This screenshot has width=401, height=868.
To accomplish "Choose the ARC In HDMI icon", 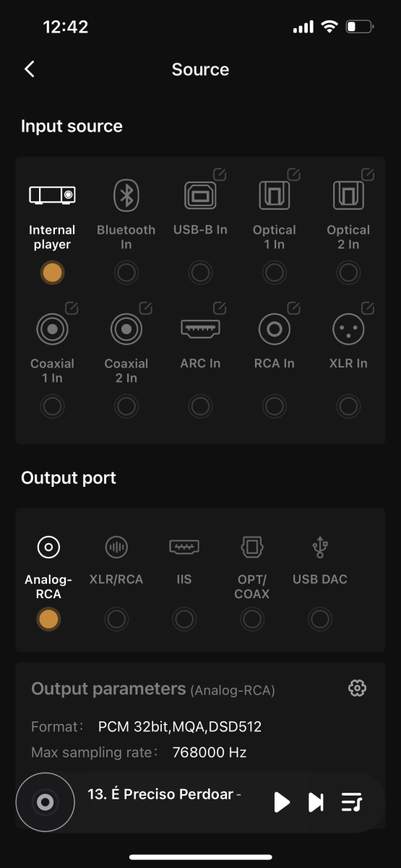I will tap(200, 328).
